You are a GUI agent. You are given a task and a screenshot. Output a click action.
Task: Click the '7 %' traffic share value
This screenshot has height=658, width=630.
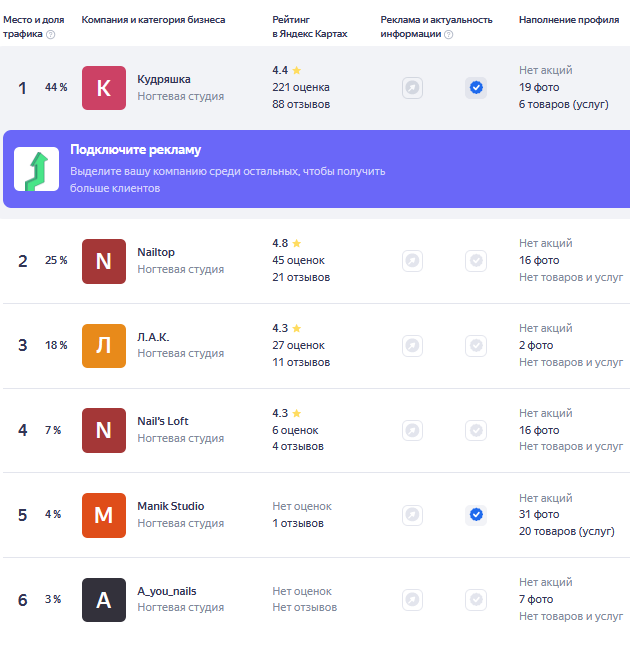tap(53, 430)
